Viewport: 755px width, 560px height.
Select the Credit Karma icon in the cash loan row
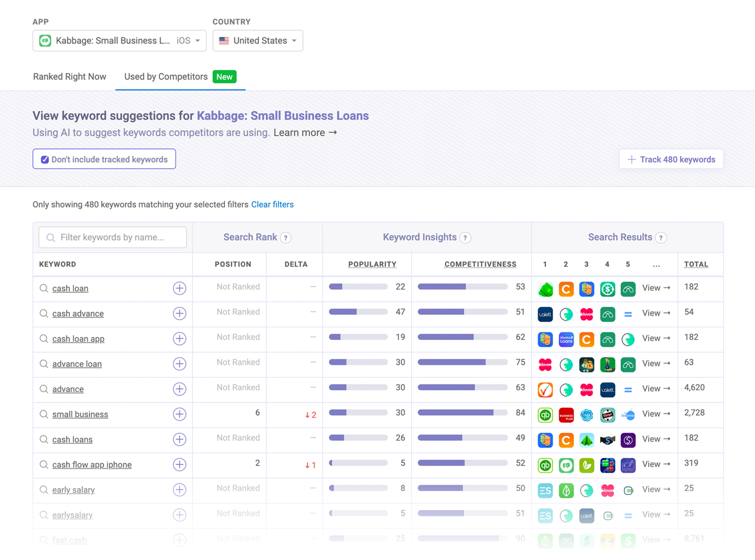(566, 289)
